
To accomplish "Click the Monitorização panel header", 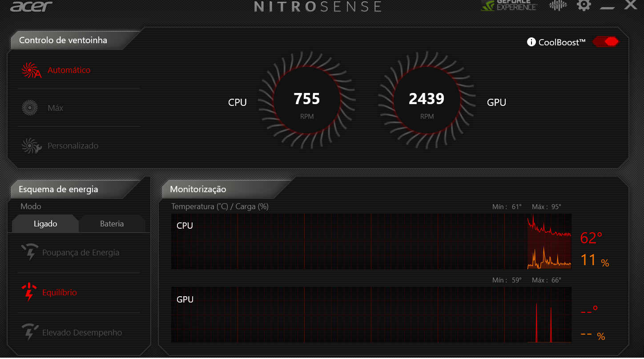I will (x=198, y=189).
